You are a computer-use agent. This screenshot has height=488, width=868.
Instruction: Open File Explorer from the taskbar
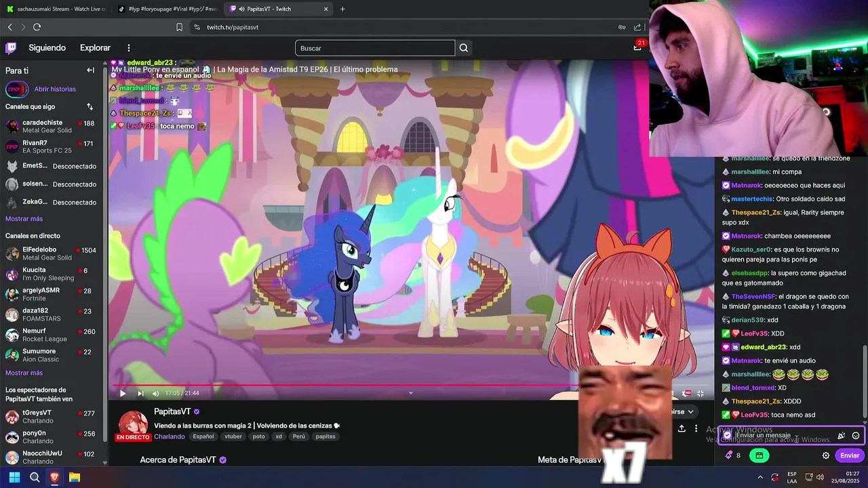(x=75, y=477)
